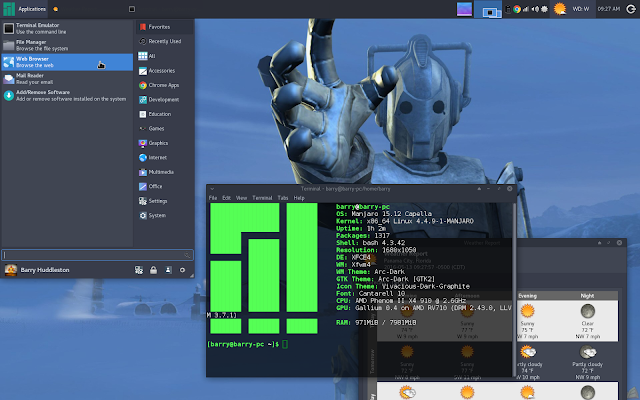
Task: Click the Night column header in Weather Report
Action: (587, 296)
